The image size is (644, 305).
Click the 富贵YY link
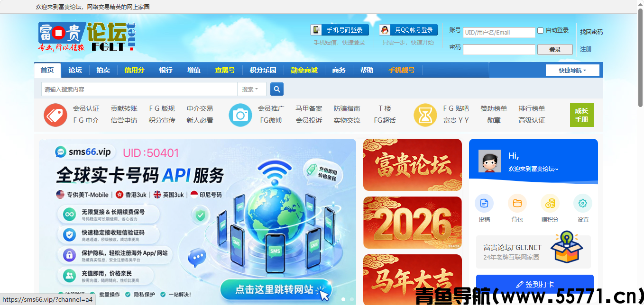[x=456, y=120]
